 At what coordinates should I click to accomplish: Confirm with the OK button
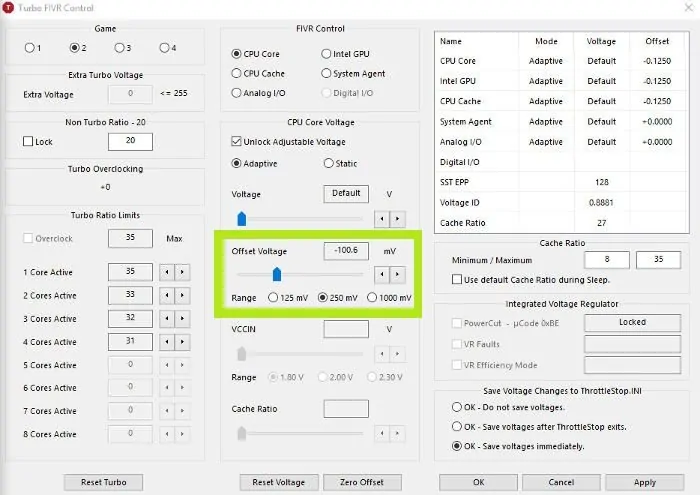pos(479,482)
